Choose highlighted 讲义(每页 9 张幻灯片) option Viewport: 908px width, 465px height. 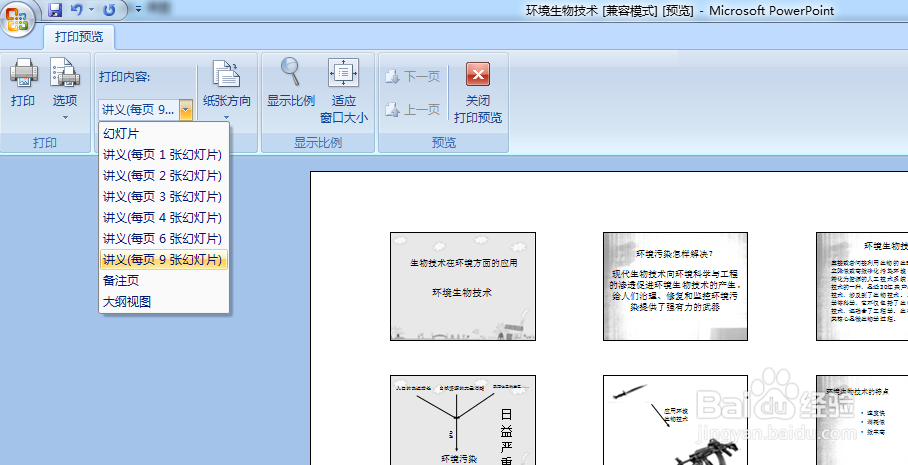pos(164,259)
